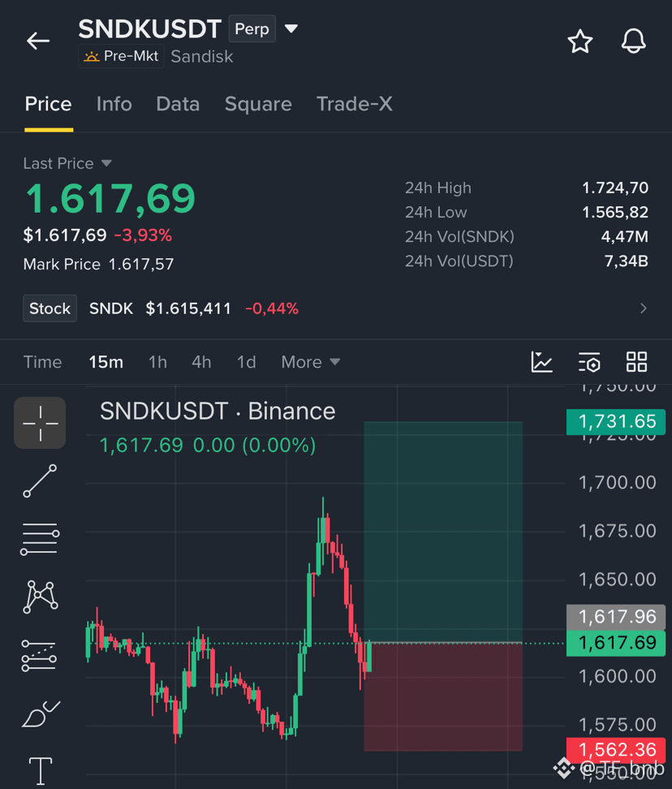
Task: Click the 24h Vol(SNDK) value 4,47M
Action: tap(625, 236)
